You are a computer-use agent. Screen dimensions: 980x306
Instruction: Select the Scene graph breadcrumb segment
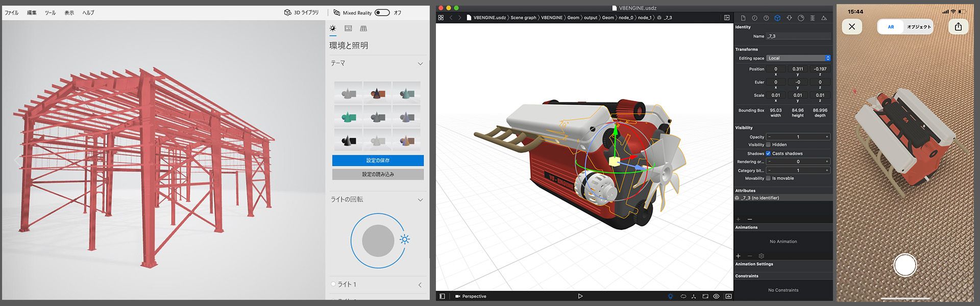[x=523, y=17]
